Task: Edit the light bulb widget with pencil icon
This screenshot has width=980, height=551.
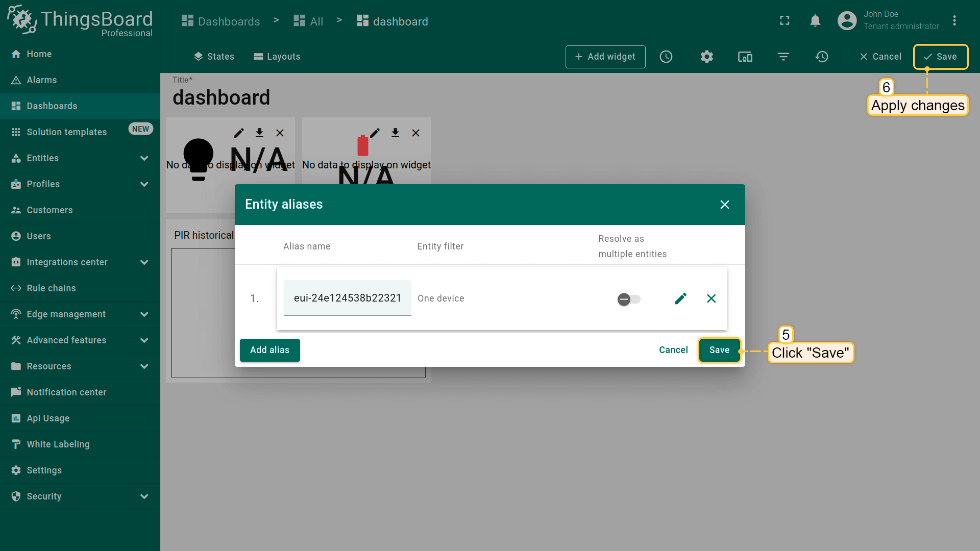Action: click(238, 133)
